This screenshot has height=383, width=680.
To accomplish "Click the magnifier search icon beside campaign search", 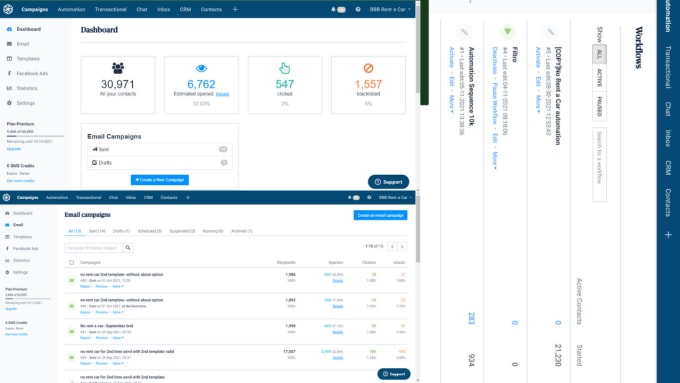I will pos(128,248).
